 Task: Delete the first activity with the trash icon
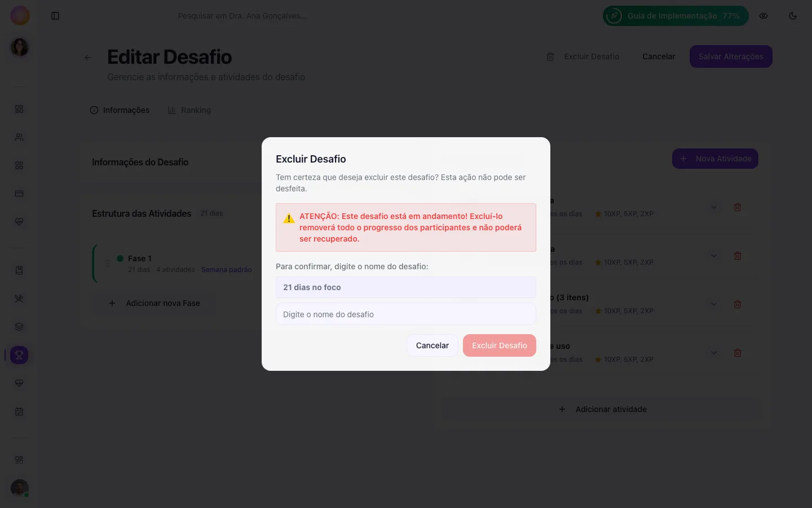[737, 207]
